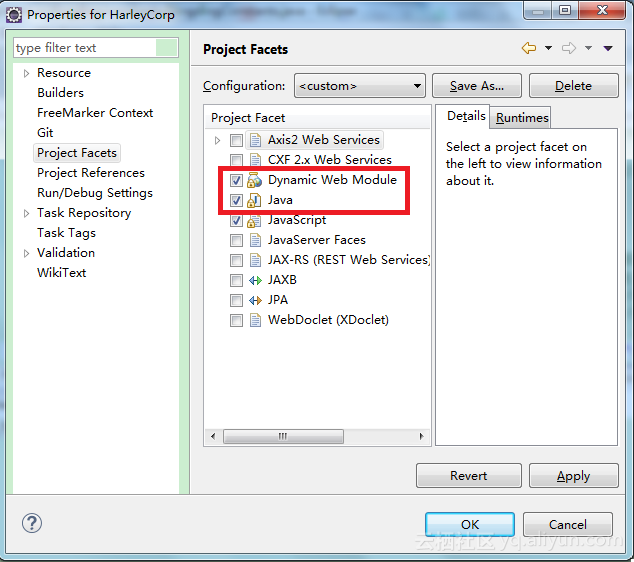Click the Dynamic Web Module globe icon

pyautogui.click(x=254, y=180)
